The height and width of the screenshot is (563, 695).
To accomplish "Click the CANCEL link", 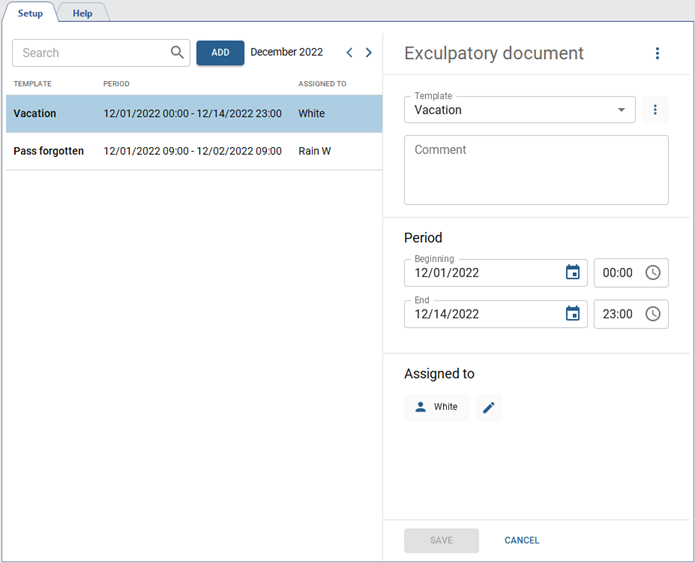I will pos(521,541).
